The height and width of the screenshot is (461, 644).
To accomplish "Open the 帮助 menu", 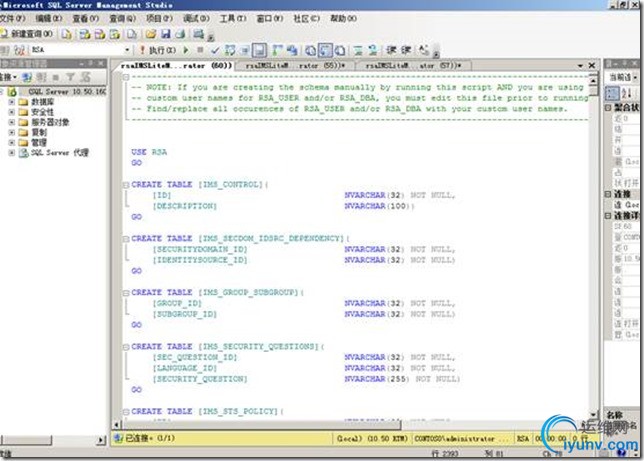I will pos(343,18).
